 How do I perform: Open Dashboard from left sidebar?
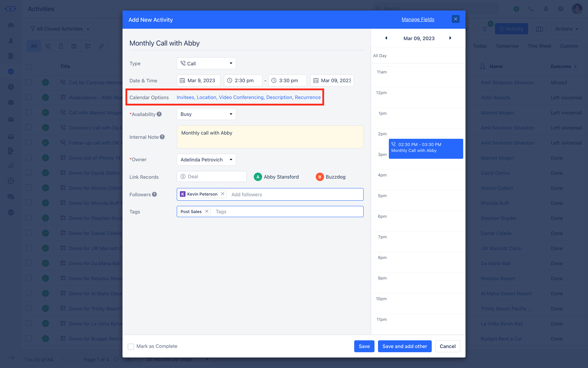11,25
